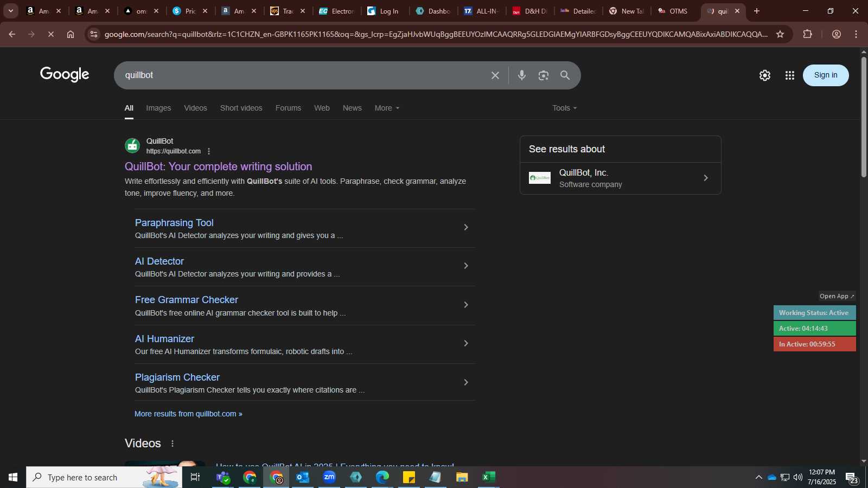Screen dimensions: 868x488
Task: Open Zoom from the taskbar
Action: click(x=329, y=477)
